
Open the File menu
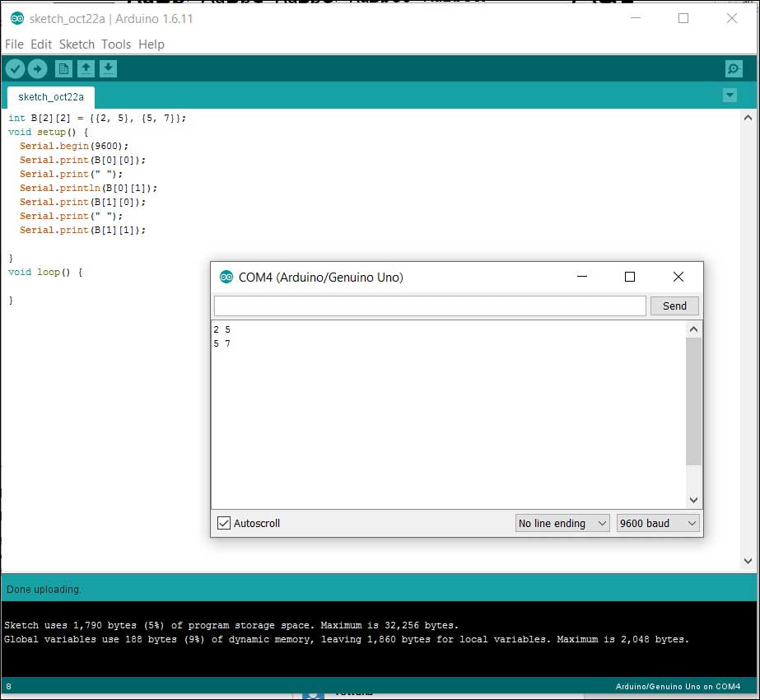click(15, 44)
